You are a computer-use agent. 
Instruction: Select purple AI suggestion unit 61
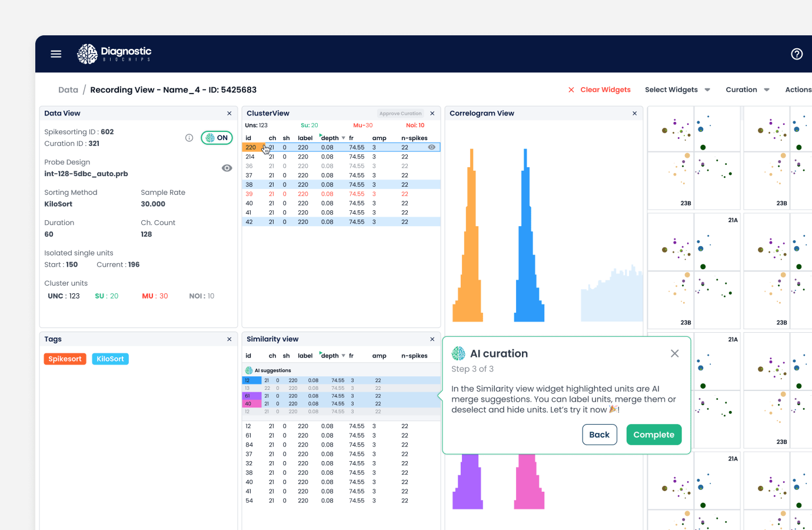coord(252,396)
